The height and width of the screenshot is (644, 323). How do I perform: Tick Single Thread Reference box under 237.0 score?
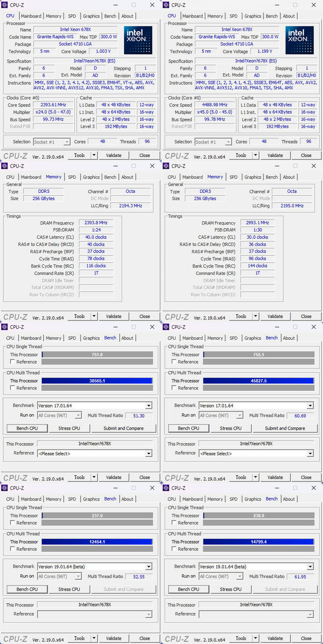coord(12,523)
